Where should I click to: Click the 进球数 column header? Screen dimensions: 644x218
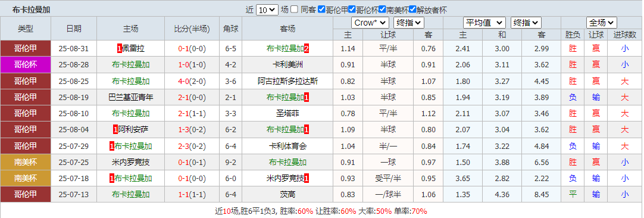pos(625,35)
